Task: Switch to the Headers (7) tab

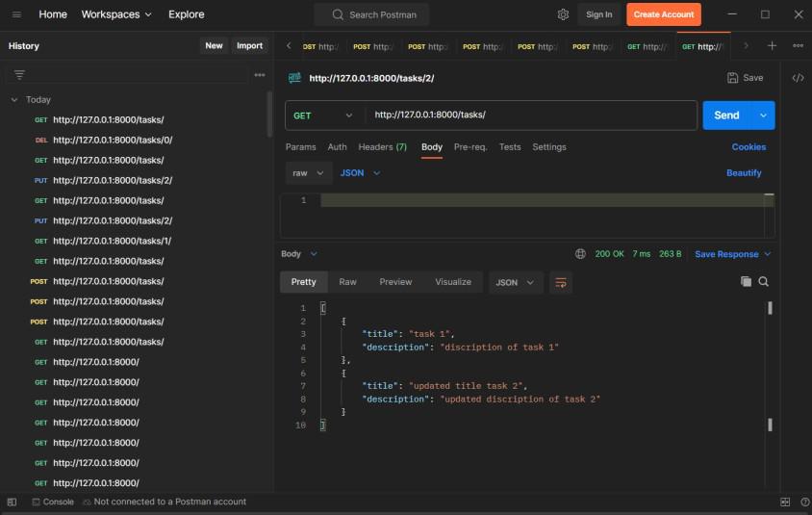Action: [382, 147]
